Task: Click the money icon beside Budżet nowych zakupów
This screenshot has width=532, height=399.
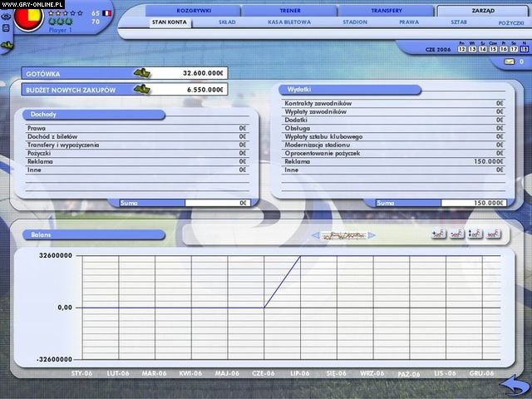Action: coord(142,89)
